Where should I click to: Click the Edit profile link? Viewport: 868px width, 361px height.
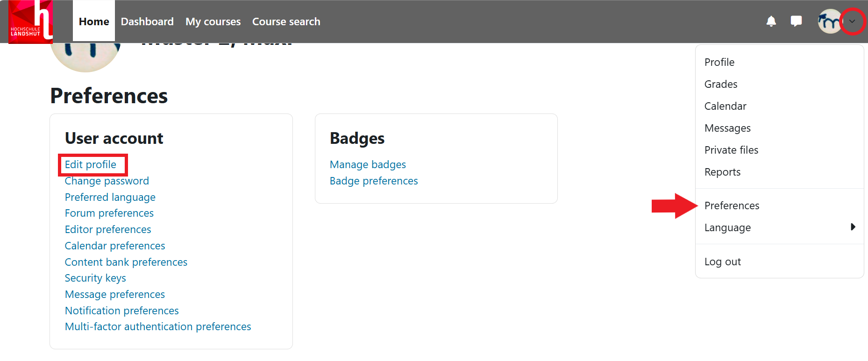pyautogui.click(x=91, y=164)
